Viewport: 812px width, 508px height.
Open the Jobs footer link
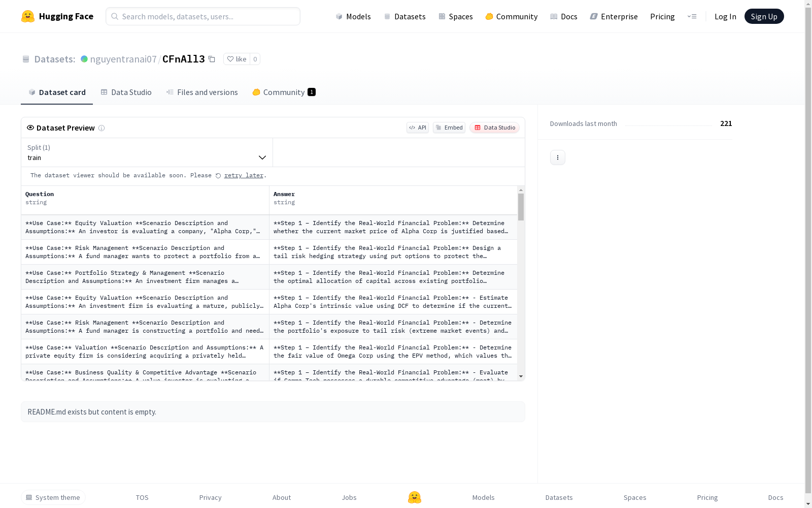pos(349,497)
